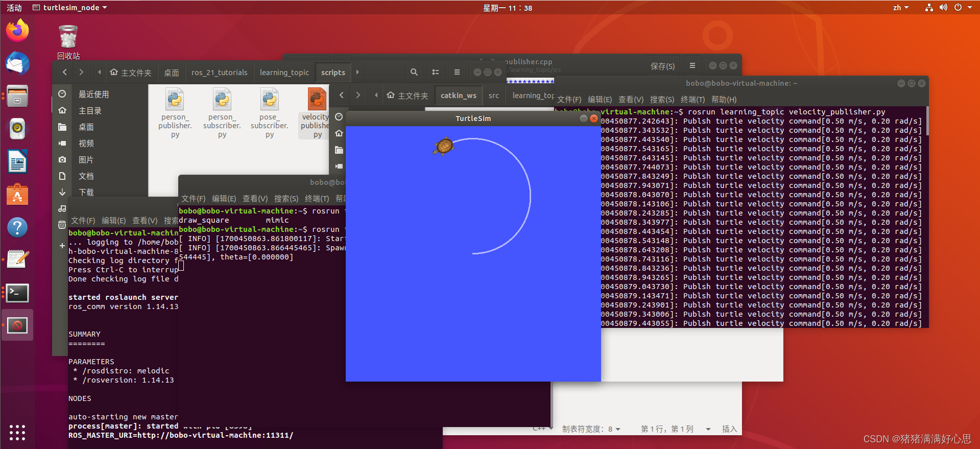This screenshot has height=449, width=980.
Task: Select person_publisher.py file
Action: click(x=175, y=113)
